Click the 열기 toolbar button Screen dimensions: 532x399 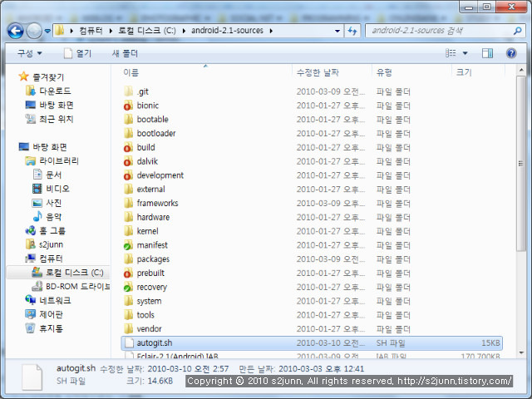(x=77, y=53)
